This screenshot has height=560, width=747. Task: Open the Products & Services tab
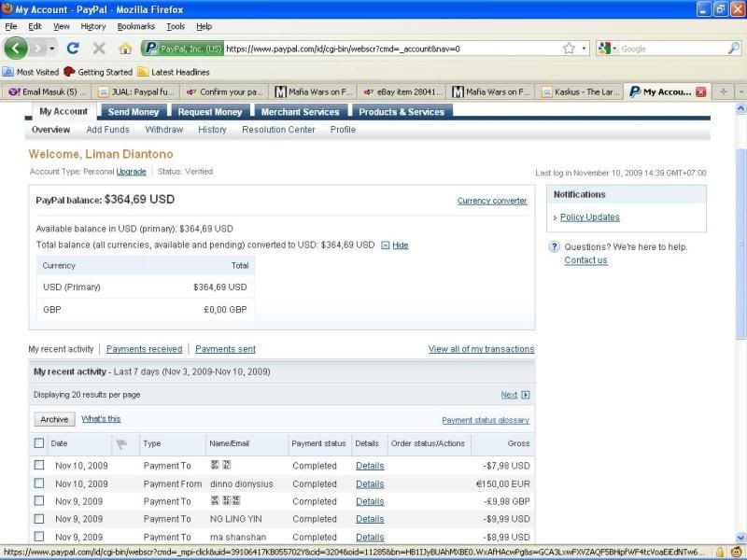tap(402, 112)
